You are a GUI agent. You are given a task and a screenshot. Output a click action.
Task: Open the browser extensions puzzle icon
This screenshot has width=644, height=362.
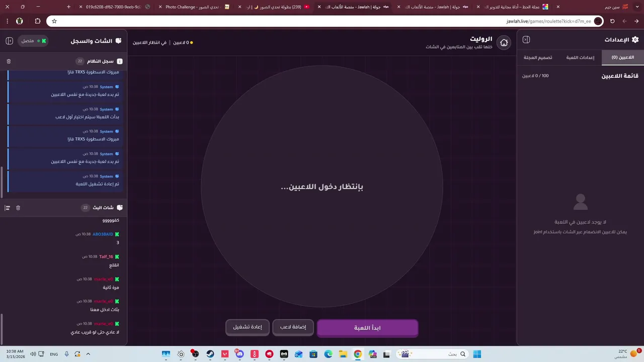pos(38,21)
